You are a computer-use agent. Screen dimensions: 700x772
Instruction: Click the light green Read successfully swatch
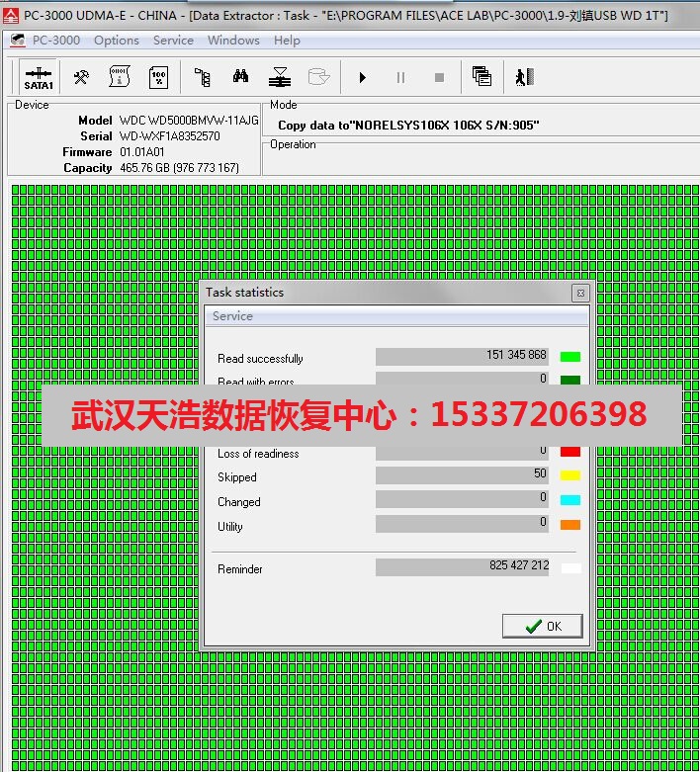(x=570, y=357)
